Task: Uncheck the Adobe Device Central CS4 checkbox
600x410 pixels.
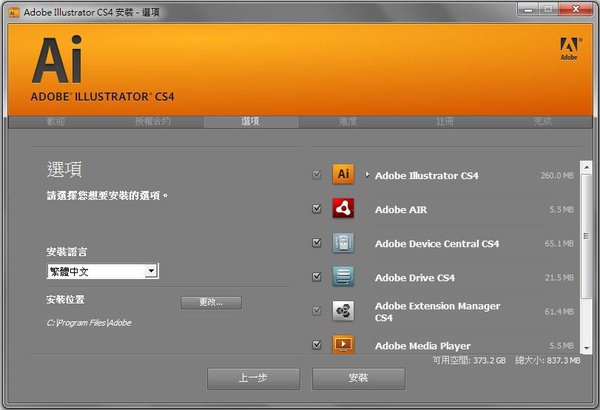Action: 316,243
